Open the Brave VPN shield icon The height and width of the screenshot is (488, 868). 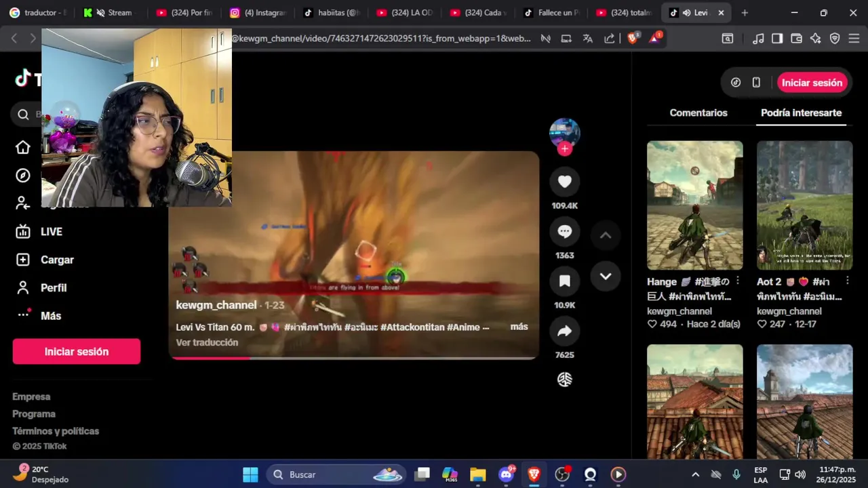pos(835,39)
